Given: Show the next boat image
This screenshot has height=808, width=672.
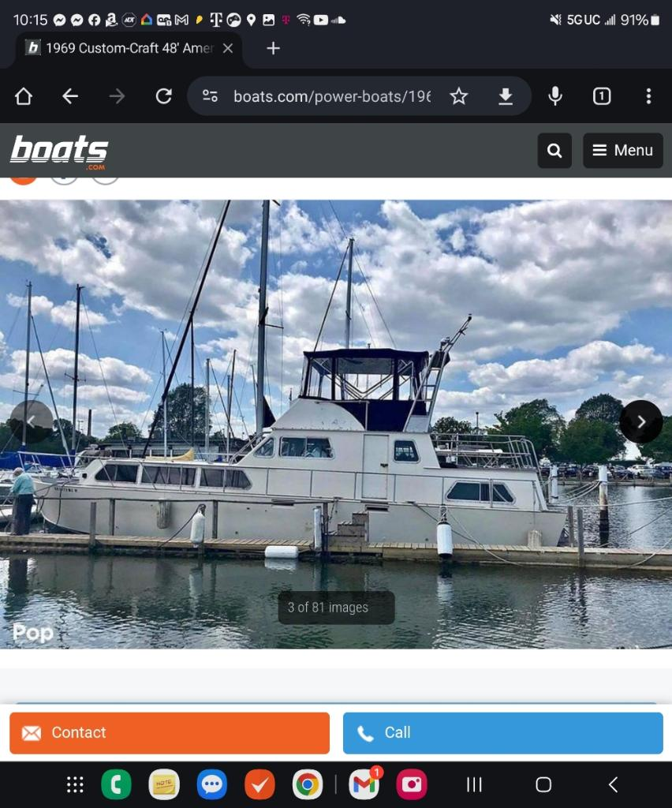Looking at the screenshot, I should [x=640, y=422].
